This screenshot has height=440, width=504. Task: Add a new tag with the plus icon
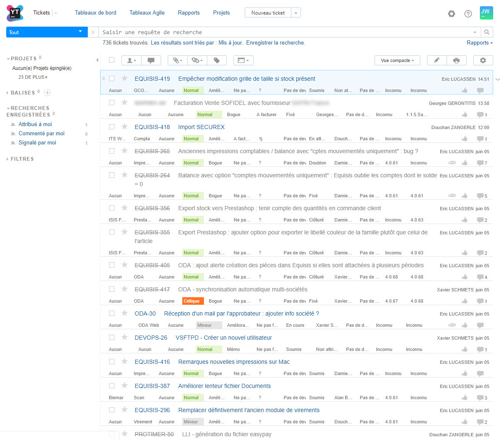point(47,92)
